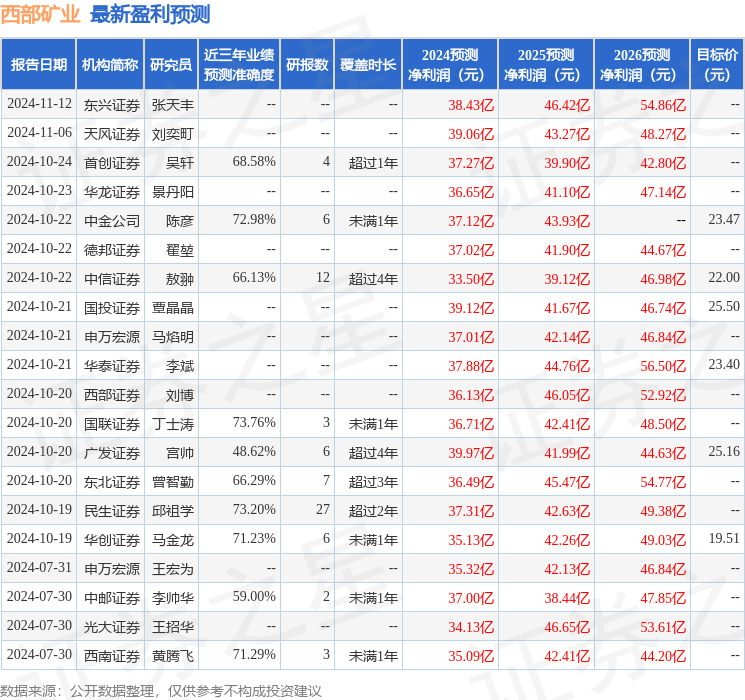The height and width of the screenshot is (700, 745).
Task: Click the 西部矿业 title text
Action: (40, 14)
